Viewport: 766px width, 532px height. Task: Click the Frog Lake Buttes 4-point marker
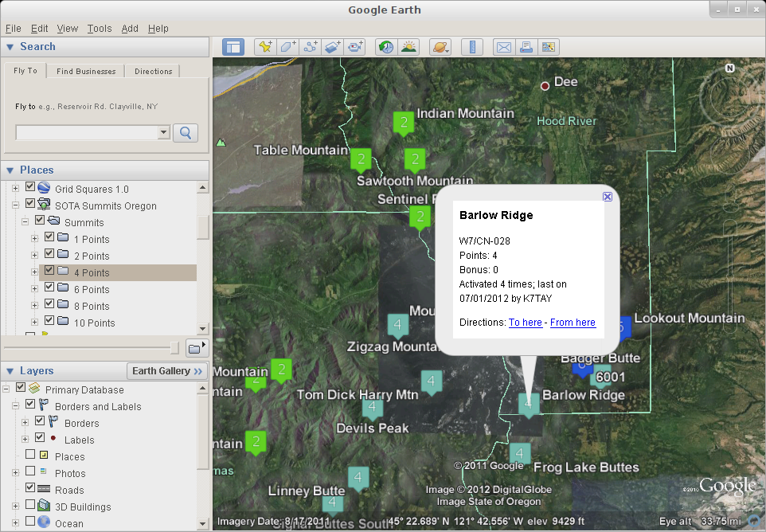(519, 453)
